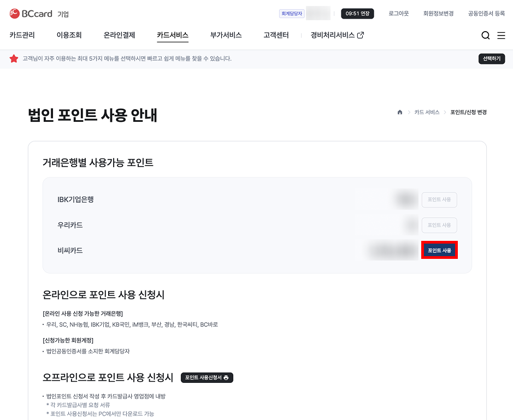Click the red star favorites icon
Screen dimensions: 513x420
[x=14, y=58]
